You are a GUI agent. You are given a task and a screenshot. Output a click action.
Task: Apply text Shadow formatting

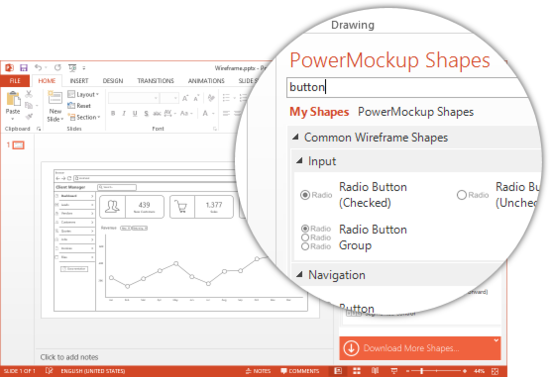146,113
